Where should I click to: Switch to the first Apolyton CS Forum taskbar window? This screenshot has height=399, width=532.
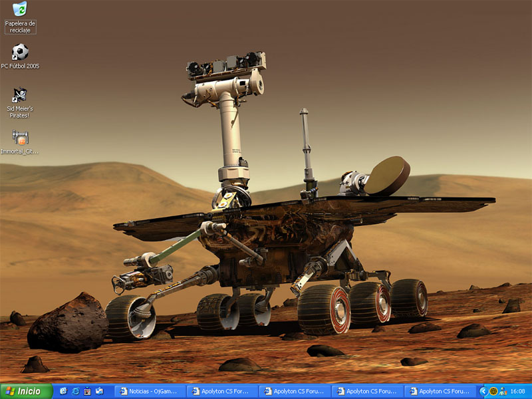pyautogui.click(x=222, y=391)
